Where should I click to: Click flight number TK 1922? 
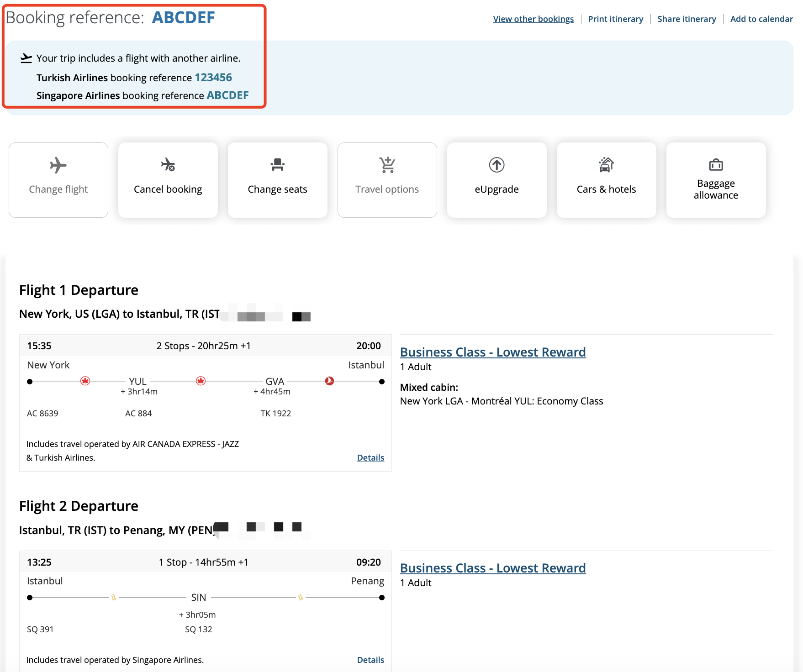(x=275, y=413)
